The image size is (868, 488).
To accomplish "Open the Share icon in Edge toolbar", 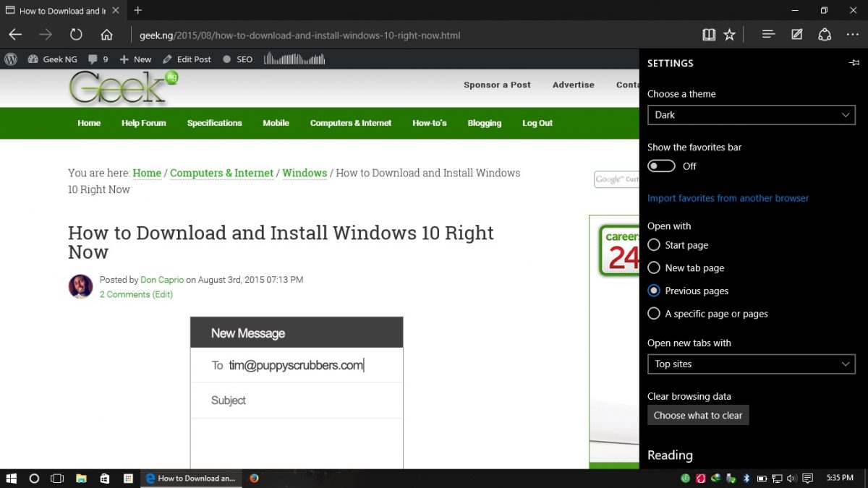I will pyautogui.click(x=825, y=35).
